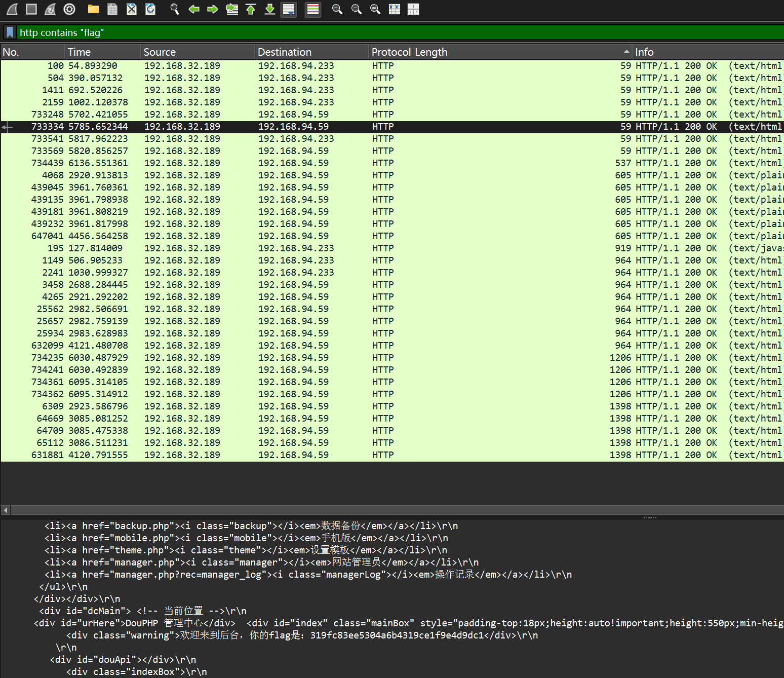Reload the capture file
784x678 pixels.
pyautogui.click(x=150, y=9)
